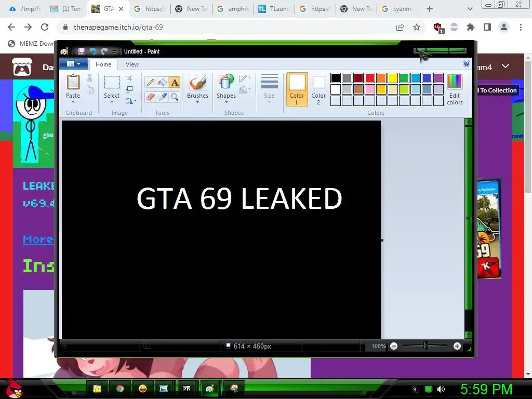Open the Size thickness dropdown
Screen dimensions: 532x399
pyautogui.click(x=270, y=89)
